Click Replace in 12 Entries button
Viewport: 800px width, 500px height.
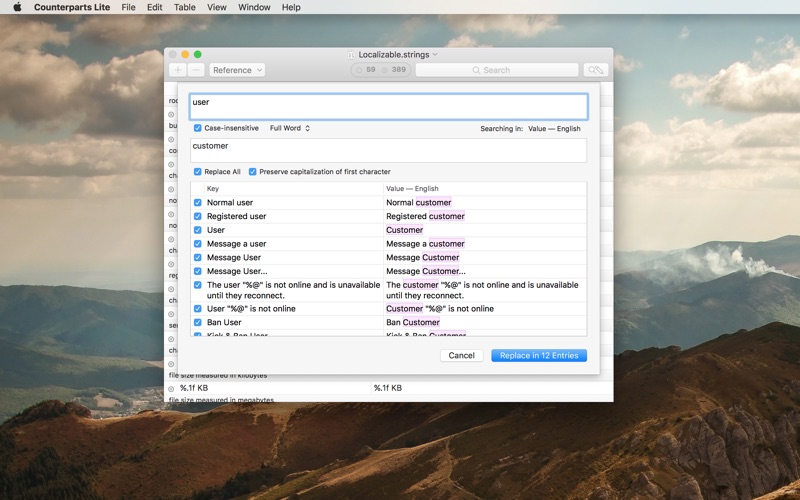(539, 356)
